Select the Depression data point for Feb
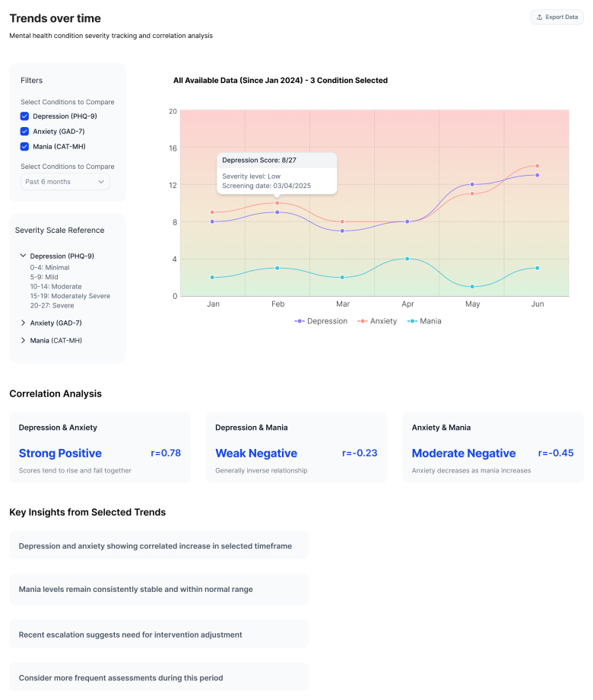The height and width of the screenshot is (700, 593). tap(277, 212)
